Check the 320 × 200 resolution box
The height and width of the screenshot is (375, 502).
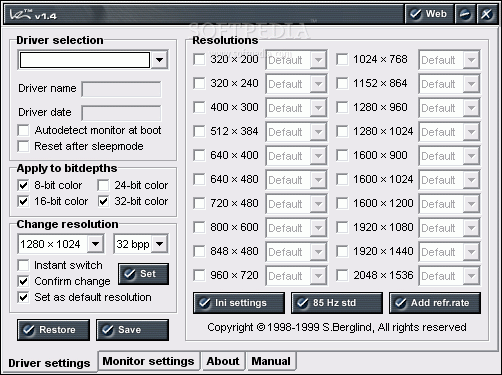pyautogui.click(x=199, y=60)
